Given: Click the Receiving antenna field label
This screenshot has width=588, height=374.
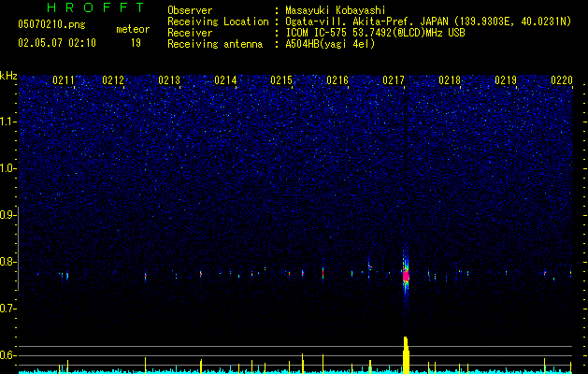Looking at the screenshot, I should pos(215,44).
